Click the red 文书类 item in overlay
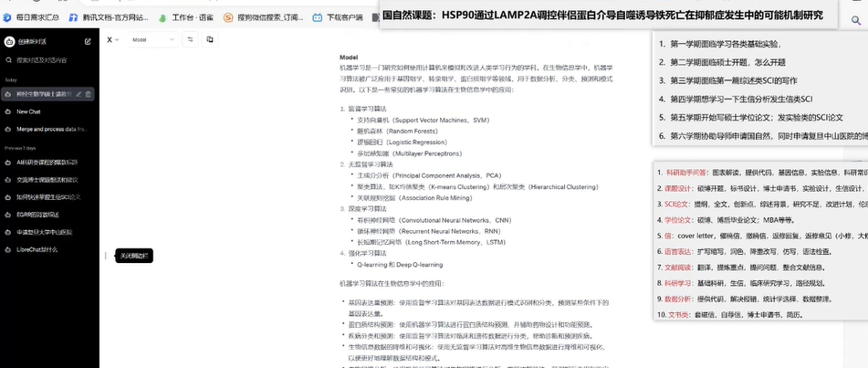Image resolution: width=868 pixels, height=368 pixels. point(676,315)
